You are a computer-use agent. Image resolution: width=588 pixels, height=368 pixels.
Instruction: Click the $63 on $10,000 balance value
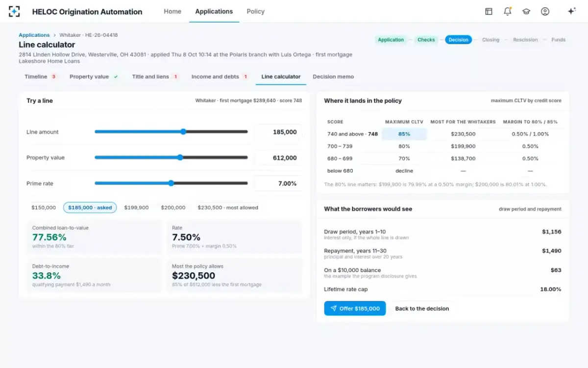pyautogui.click(x=556, y=270)
